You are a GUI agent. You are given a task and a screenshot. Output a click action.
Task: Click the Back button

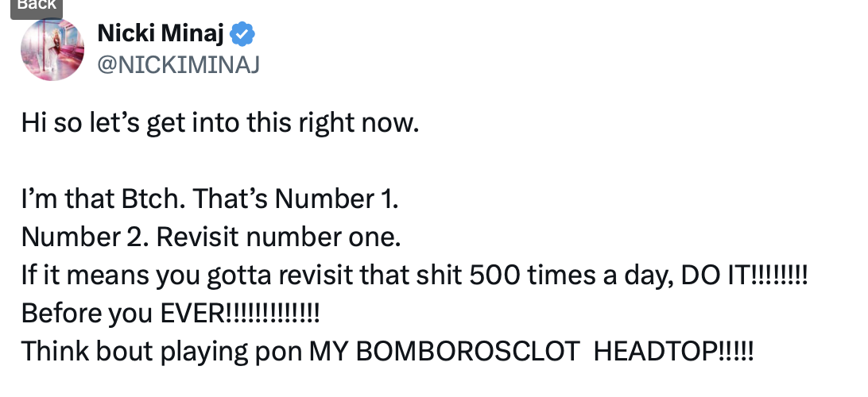point(37,6)
